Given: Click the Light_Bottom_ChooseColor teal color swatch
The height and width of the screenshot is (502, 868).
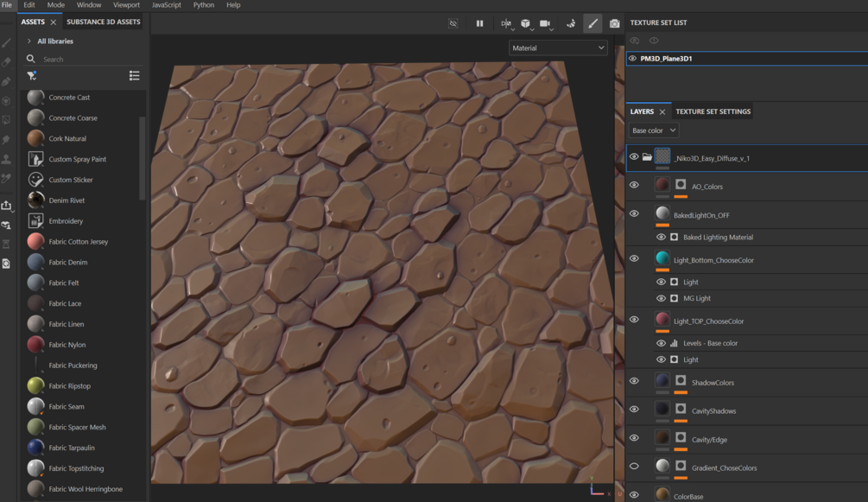Looking at the screenshot, I should coord(662,259).
